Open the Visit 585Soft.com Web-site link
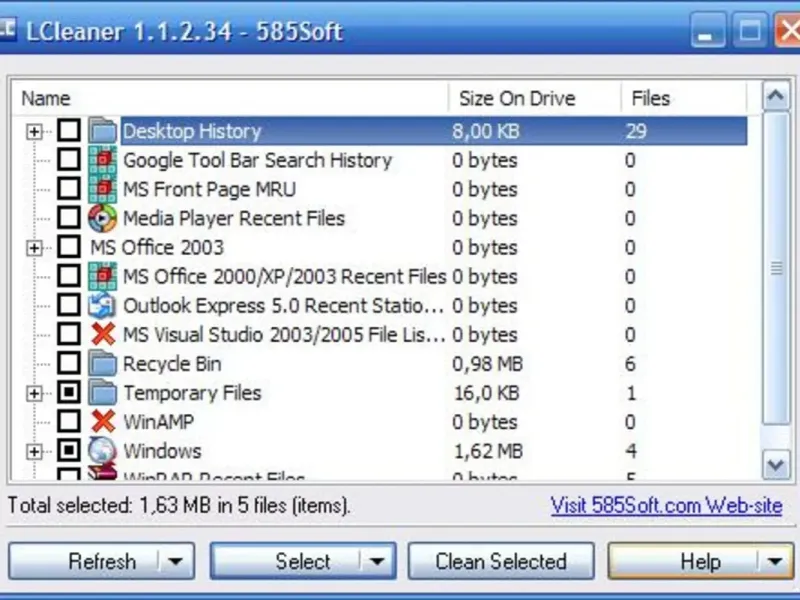 click(x=666, y=506)
